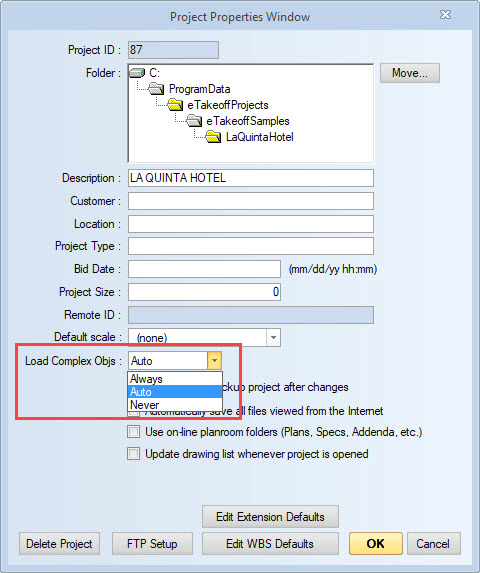Click the FTP Setup button
This screenshot has height=573, width=480.
(152, 544)
